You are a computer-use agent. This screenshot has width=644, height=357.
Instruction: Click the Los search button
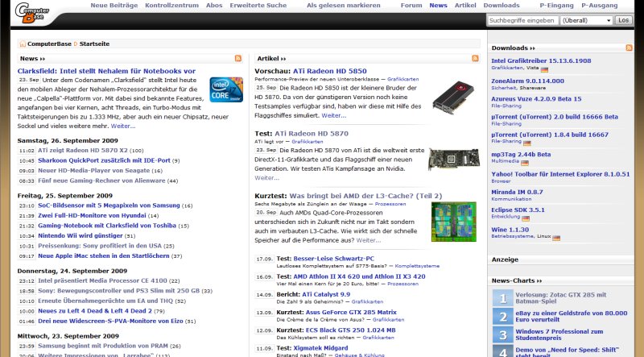click(623, 20)
